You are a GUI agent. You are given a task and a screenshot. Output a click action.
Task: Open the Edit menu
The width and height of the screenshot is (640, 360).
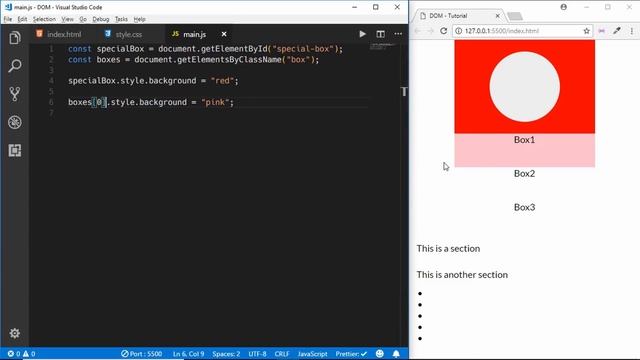click(22, 19)
